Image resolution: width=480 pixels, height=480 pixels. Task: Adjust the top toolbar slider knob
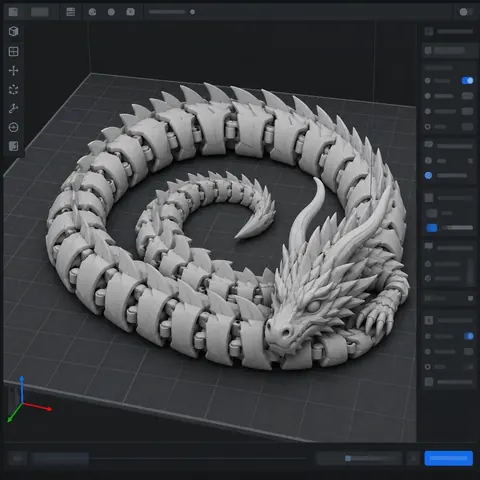click(192, 12)
